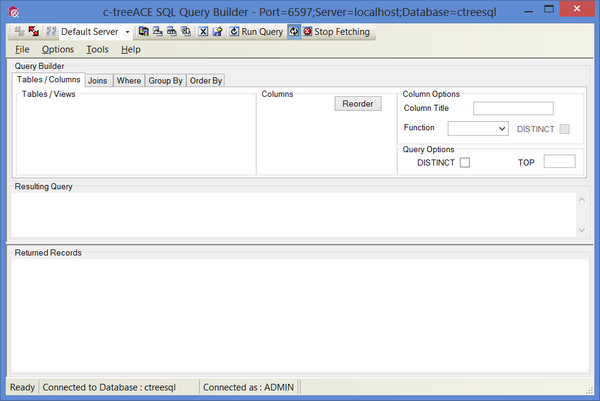Switch to the Joins tab

[x=97, y=80]
